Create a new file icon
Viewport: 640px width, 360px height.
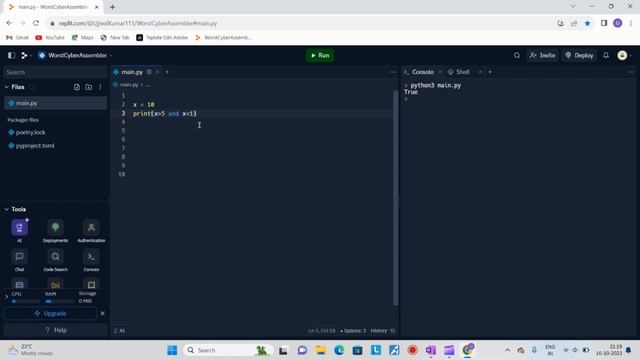click(77, 87)
